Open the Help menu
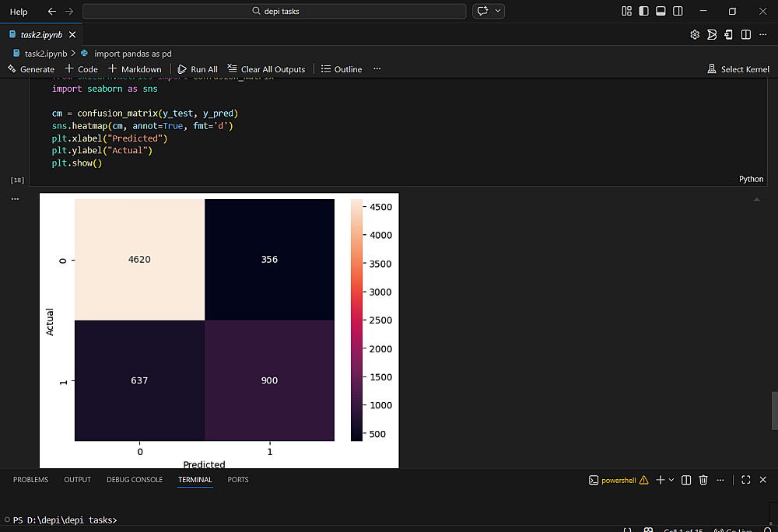This screenshot has height=532, width=778. (19, 12)
